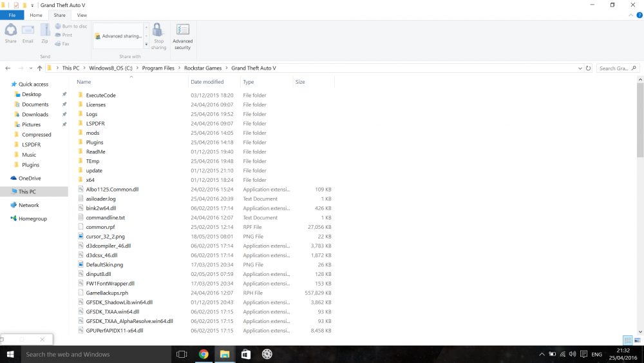644x363 pixels.
Task: Select the x64 folder
Action: pyautogui.click(x=90, y=180)
